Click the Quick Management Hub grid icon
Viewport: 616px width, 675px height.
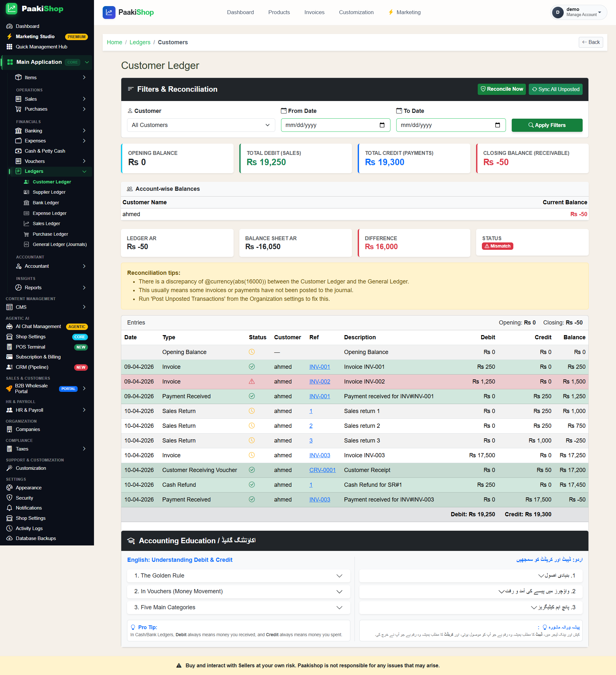9,47
